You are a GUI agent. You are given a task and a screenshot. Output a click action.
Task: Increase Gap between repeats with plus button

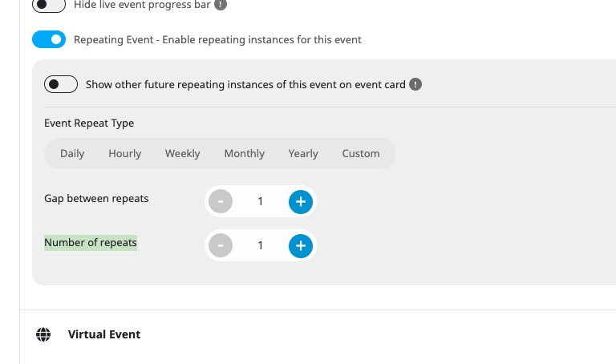301,202
